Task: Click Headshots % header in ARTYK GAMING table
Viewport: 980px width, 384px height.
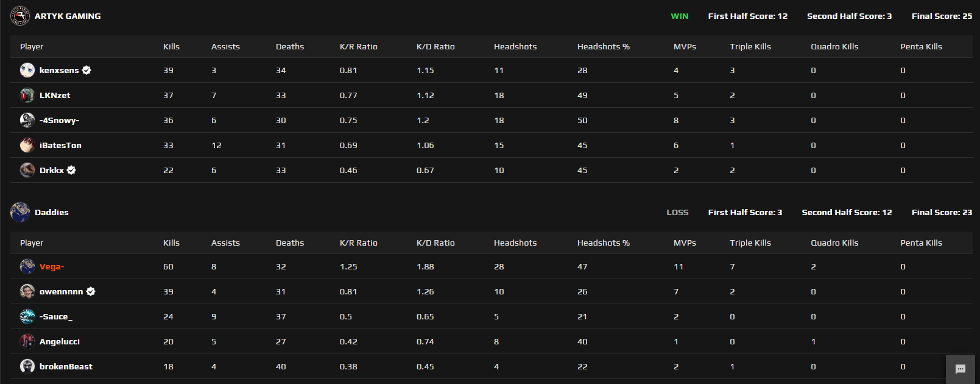Action: point(603,46)
